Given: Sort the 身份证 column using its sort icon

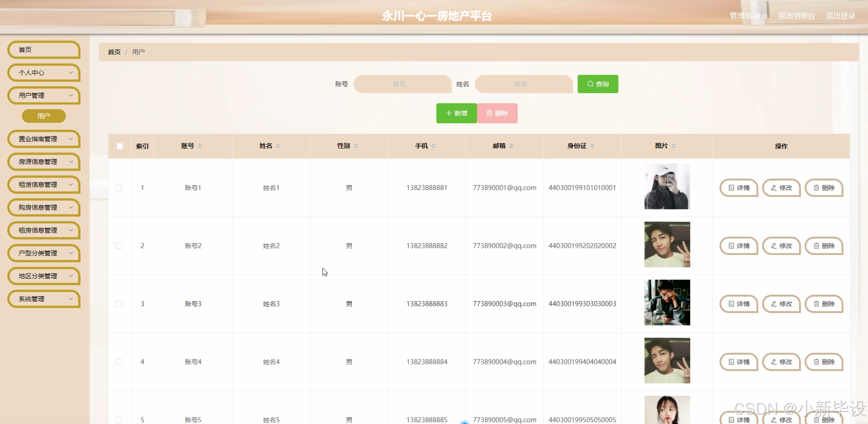Looking at the screenshot, I should coord(592,146).
